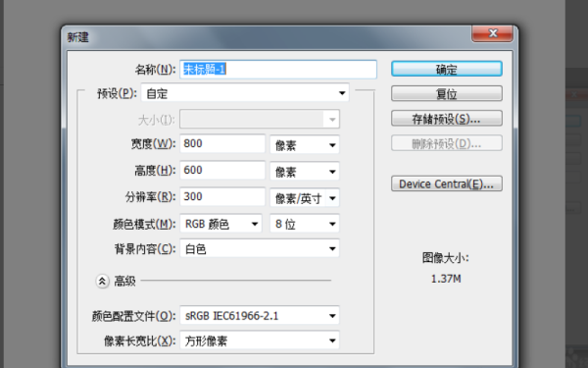Open the 背景内容 dropdown
The height and width of the screenshot is (368, 588).
pos(260,248)
